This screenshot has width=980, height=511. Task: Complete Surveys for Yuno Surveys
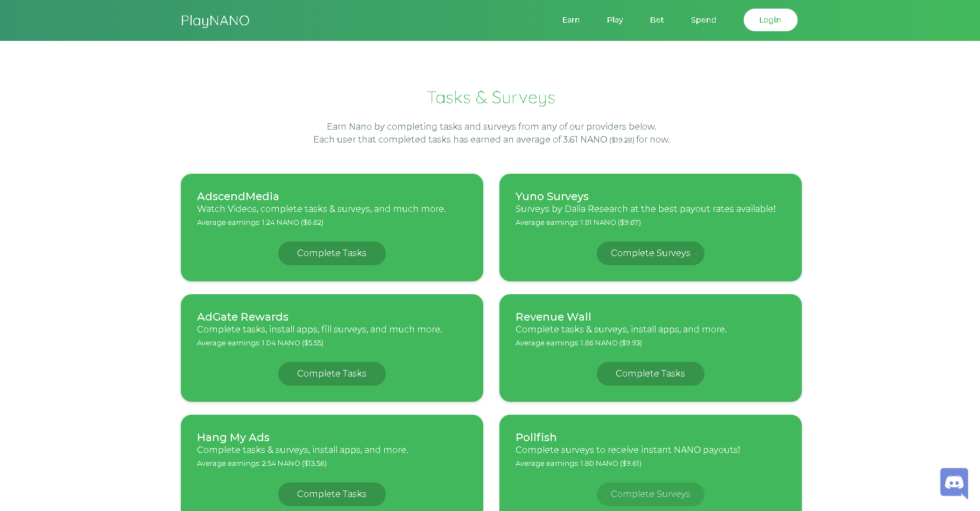pos(651,253)
